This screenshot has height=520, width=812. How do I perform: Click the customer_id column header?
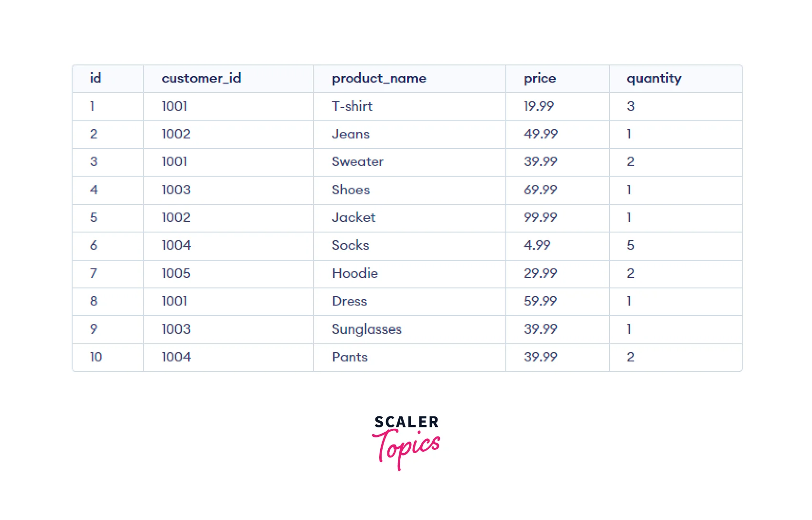tap(201, 78)
